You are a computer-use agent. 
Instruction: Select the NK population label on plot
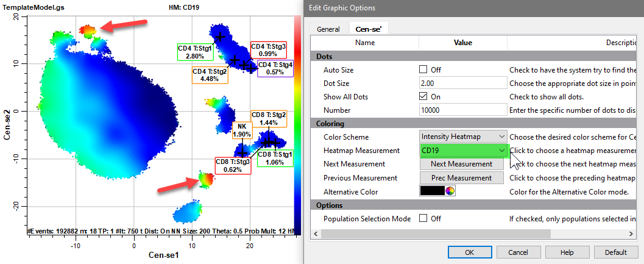coord(241,130)
